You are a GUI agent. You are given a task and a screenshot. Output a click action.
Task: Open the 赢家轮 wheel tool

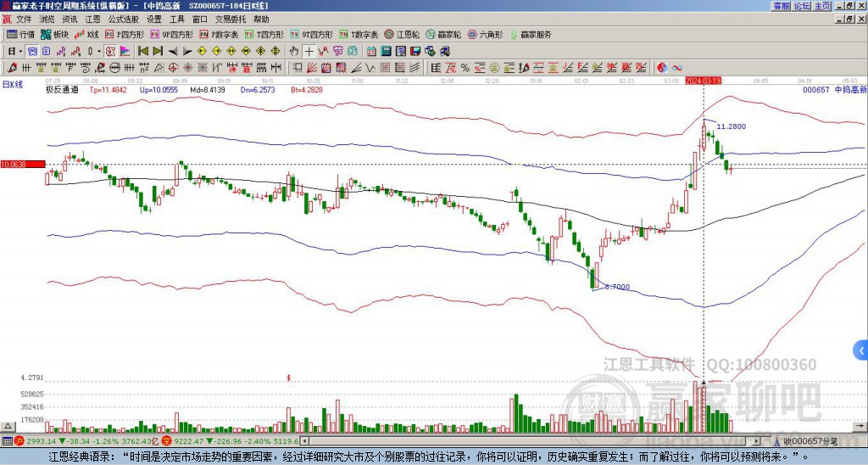coord(443,34)
